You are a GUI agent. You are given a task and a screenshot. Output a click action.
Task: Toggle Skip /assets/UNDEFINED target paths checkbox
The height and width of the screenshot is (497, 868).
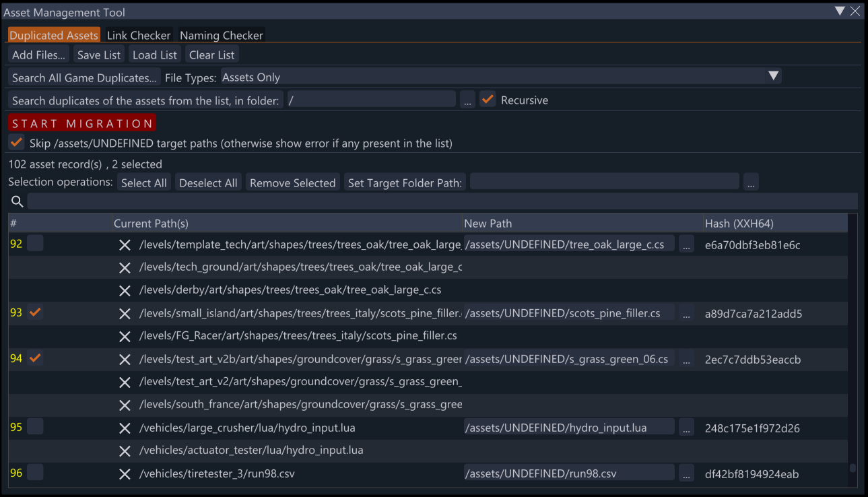click(16, 143)
